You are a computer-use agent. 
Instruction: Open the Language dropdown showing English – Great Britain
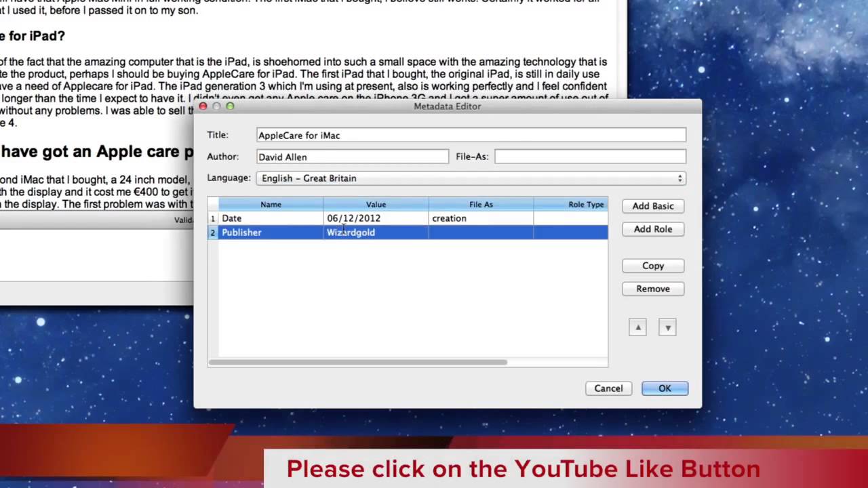(471, 178)
